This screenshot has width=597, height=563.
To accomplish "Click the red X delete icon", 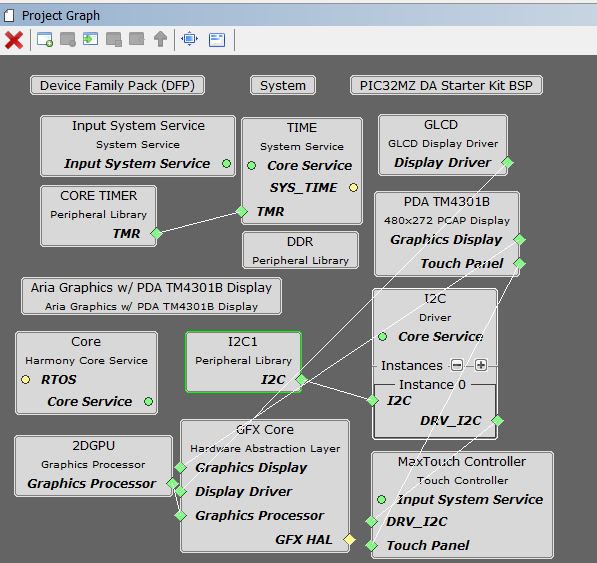I will click(14, 40).
